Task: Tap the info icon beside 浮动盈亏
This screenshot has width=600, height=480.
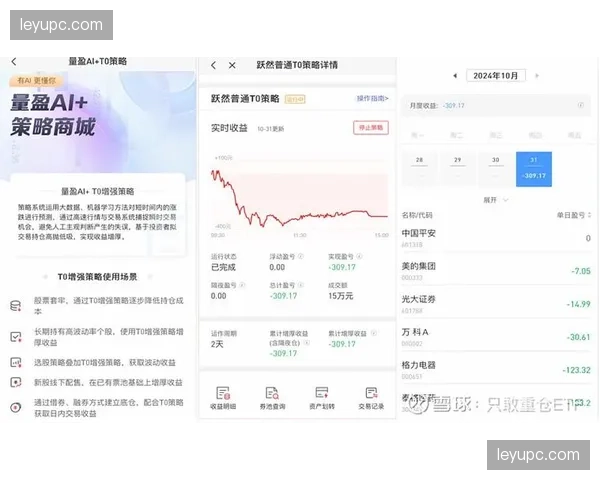Action: coord(301,256)
